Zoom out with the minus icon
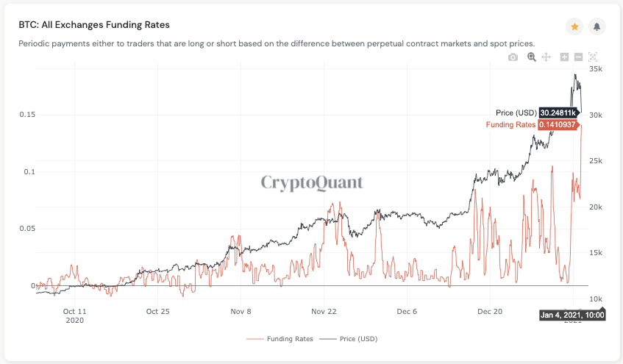This screenshot has height=364, width=623. [578, 57]
